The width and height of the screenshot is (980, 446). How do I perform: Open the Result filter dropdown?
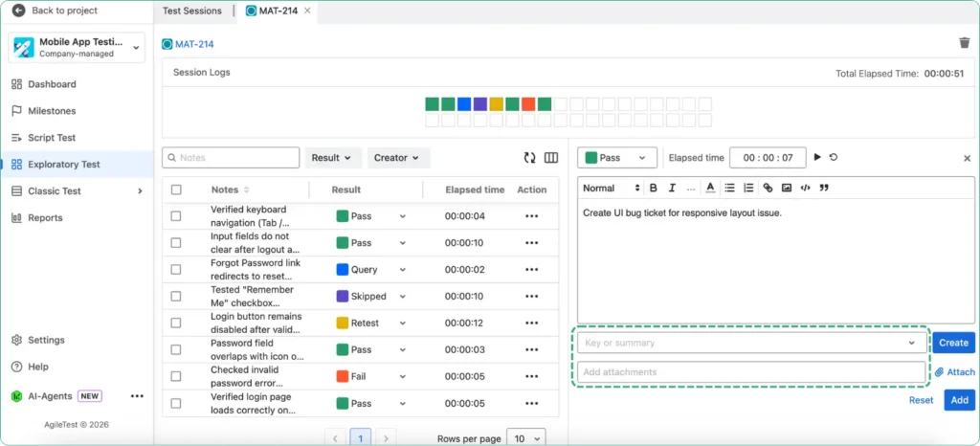click(333, 158)
